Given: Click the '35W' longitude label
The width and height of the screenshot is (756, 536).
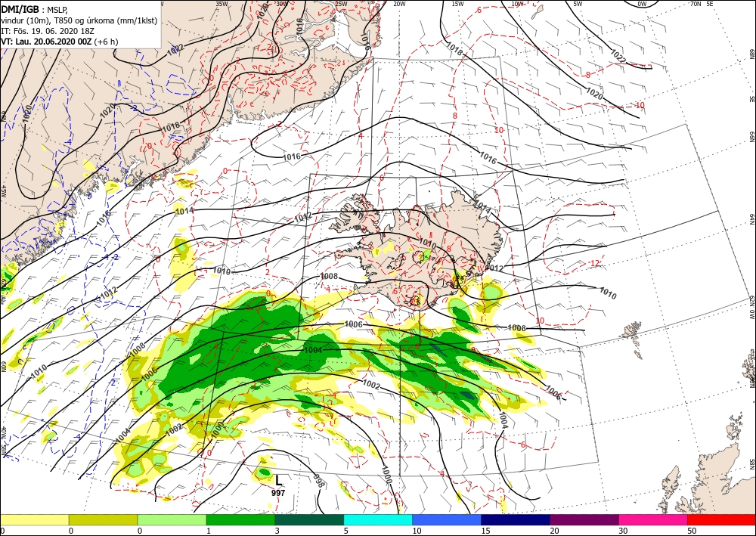Looking at the screenshot, I should (222, 4).
